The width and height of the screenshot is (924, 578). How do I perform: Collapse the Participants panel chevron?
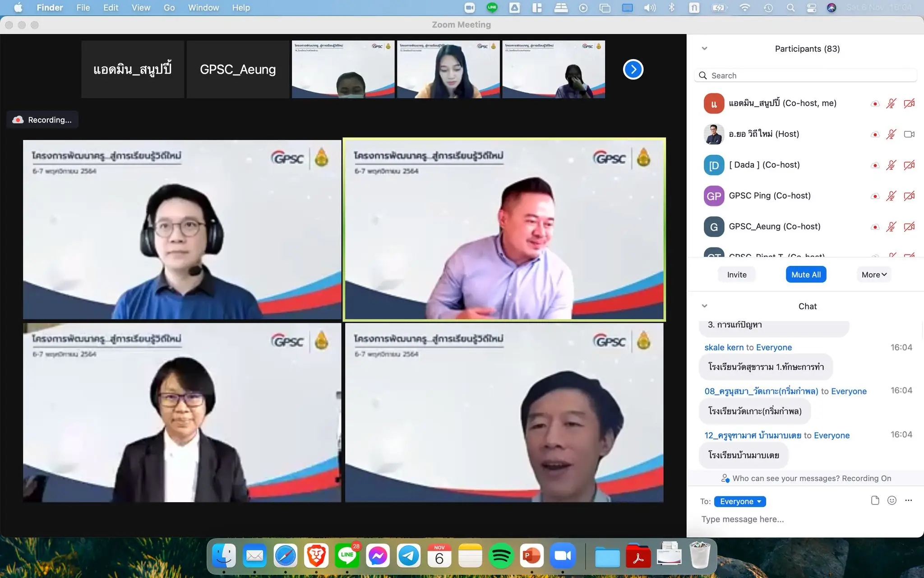click(704, 49)
